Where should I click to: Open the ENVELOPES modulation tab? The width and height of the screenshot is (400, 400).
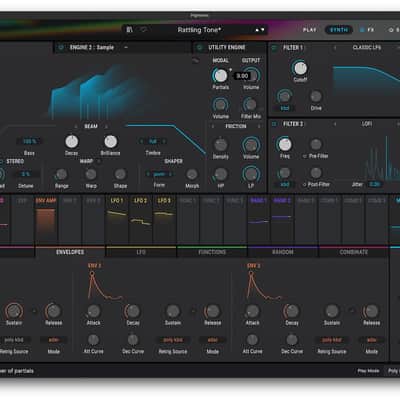pos(70,252)
